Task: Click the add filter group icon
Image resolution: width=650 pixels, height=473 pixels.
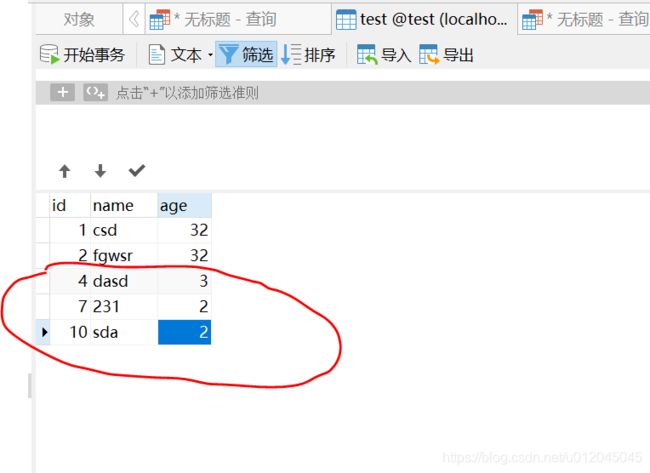Action: 95,92
